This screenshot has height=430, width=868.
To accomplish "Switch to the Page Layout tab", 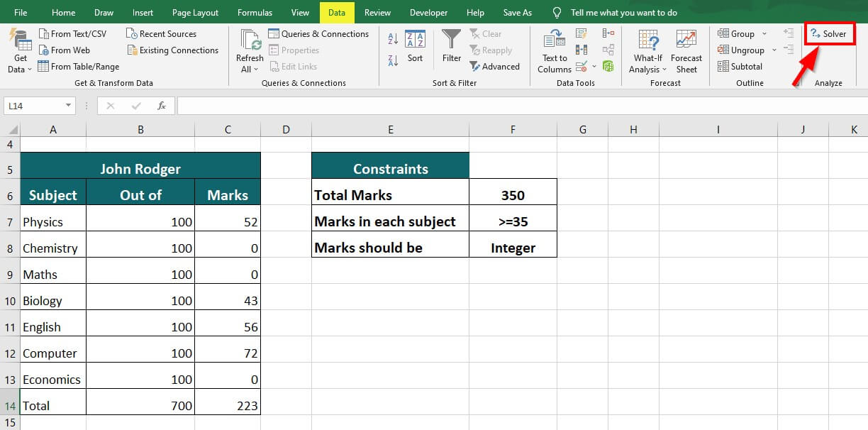I will [x=195, y=13].
